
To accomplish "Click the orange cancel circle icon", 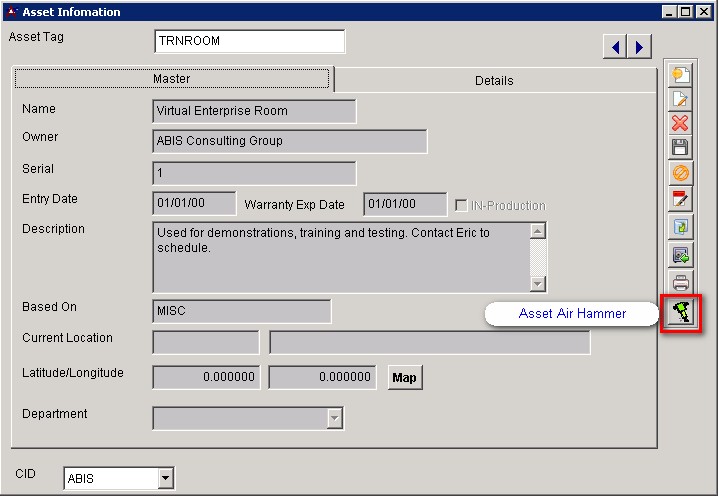I will [x=680, y=173].
